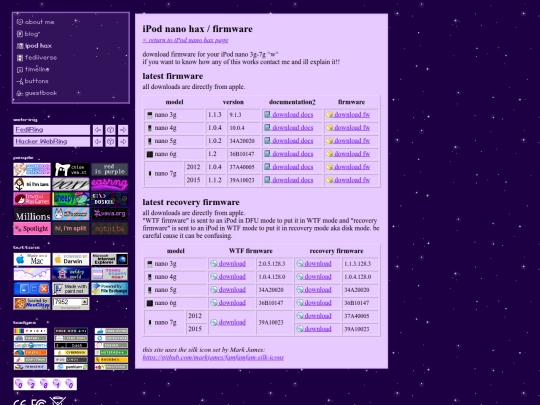Download fw for nano 6g
Image resolution: width=540 pixels, height=405 pixels.
348,154
